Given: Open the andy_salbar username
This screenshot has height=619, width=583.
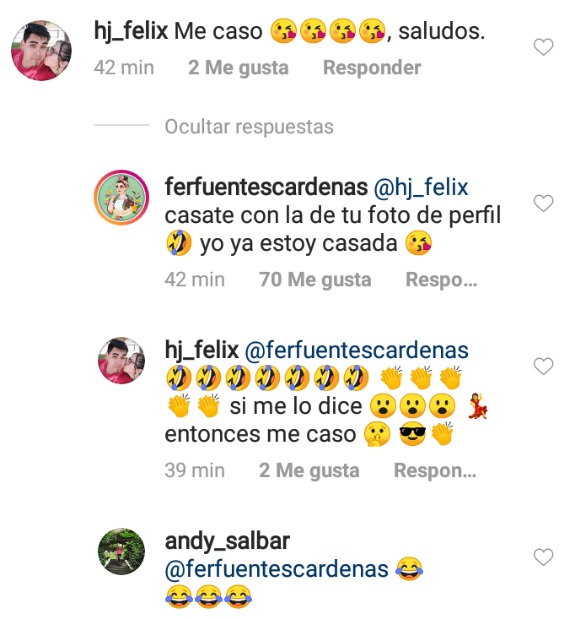Looking at the screenshot, I should (x=227, y=541).
